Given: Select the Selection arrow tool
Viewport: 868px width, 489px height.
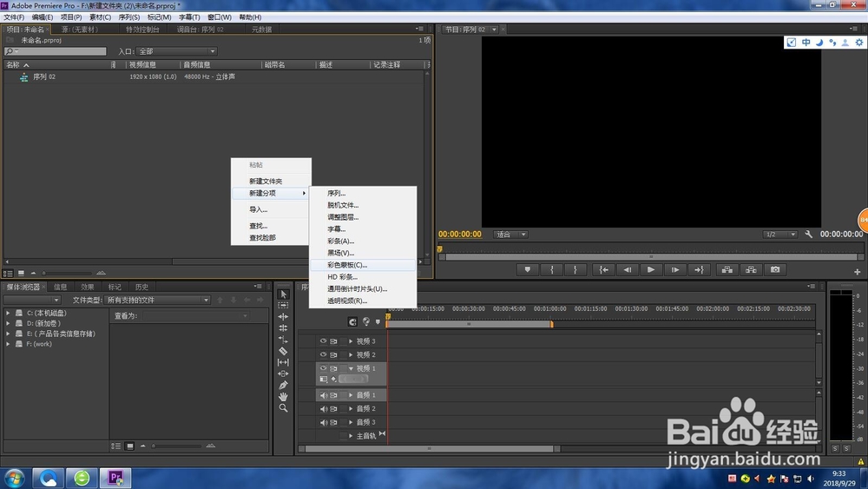Looking at the screenshot, I should (x=284, y=294).
